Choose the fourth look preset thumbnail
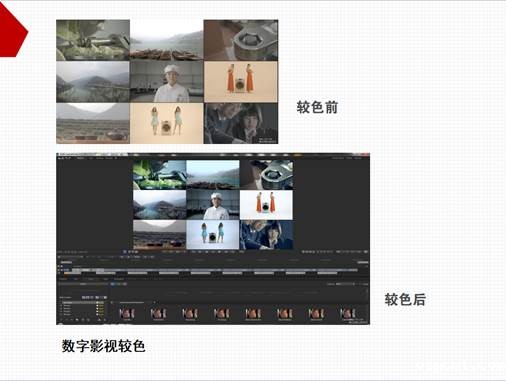This screenshot has height=381, width=506. click(x=221, y=314)
